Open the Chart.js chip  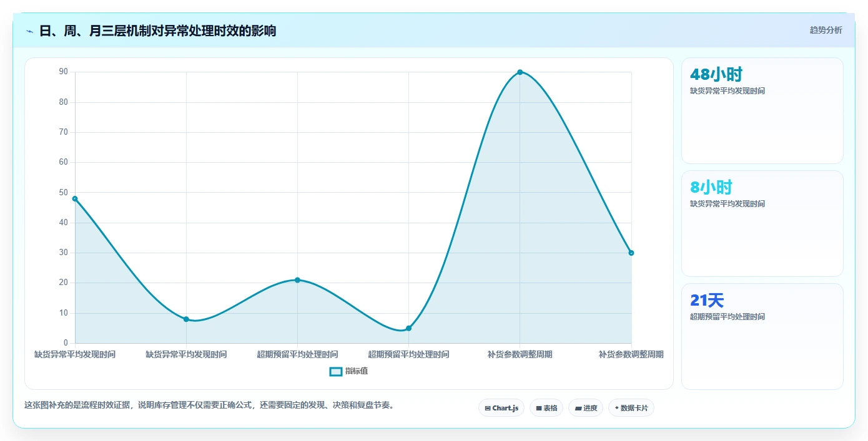[501, 408]
